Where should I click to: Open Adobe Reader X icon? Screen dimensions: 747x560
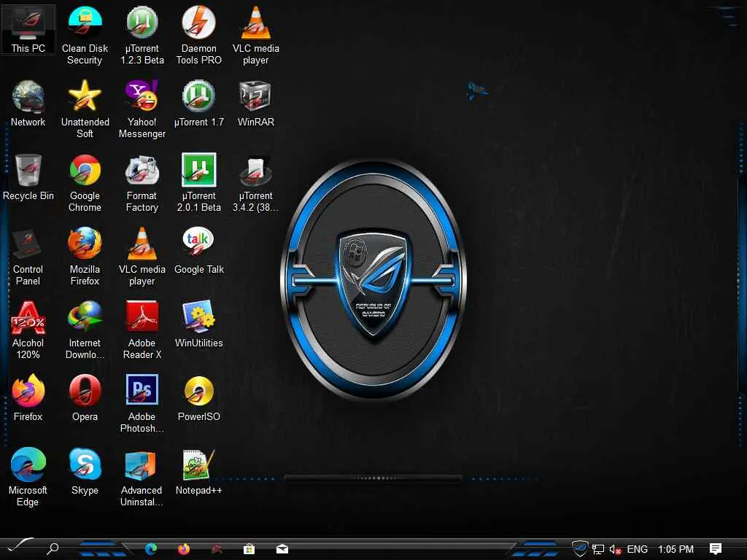click(142, 330)
